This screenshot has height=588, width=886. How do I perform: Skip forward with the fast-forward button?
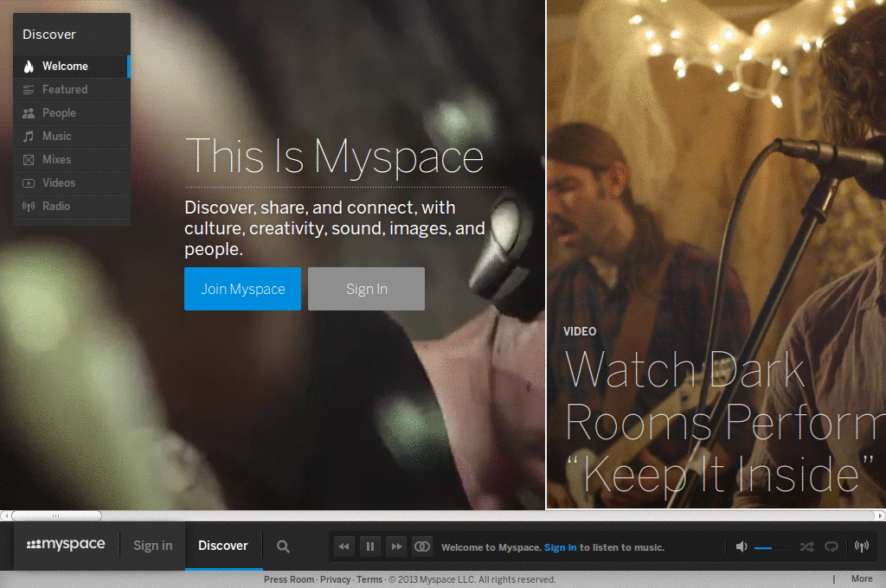396,546
